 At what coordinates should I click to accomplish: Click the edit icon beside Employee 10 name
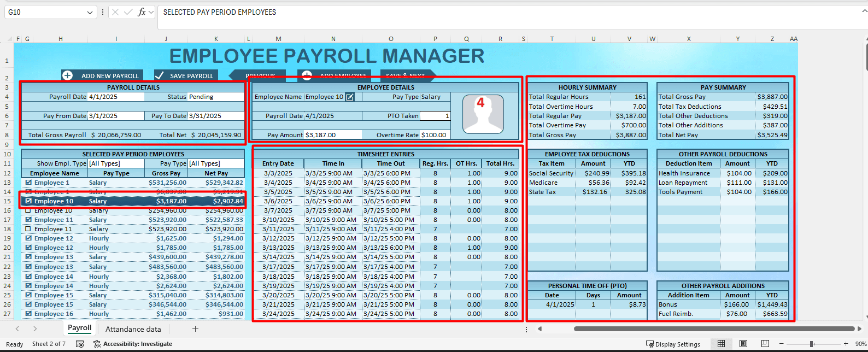pyautogui.click(x=350, y=97)
